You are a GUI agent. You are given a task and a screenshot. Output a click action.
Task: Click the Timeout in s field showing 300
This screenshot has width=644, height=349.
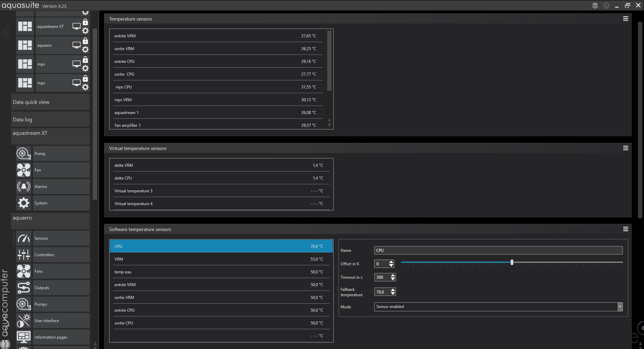[x=382, y=277]
